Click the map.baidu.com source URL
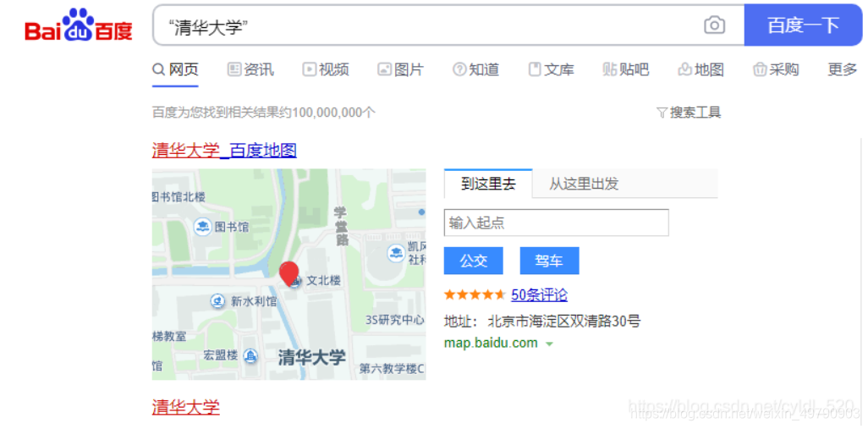The width and height of the screenshot is (868, 429). [x=491, y=344]
